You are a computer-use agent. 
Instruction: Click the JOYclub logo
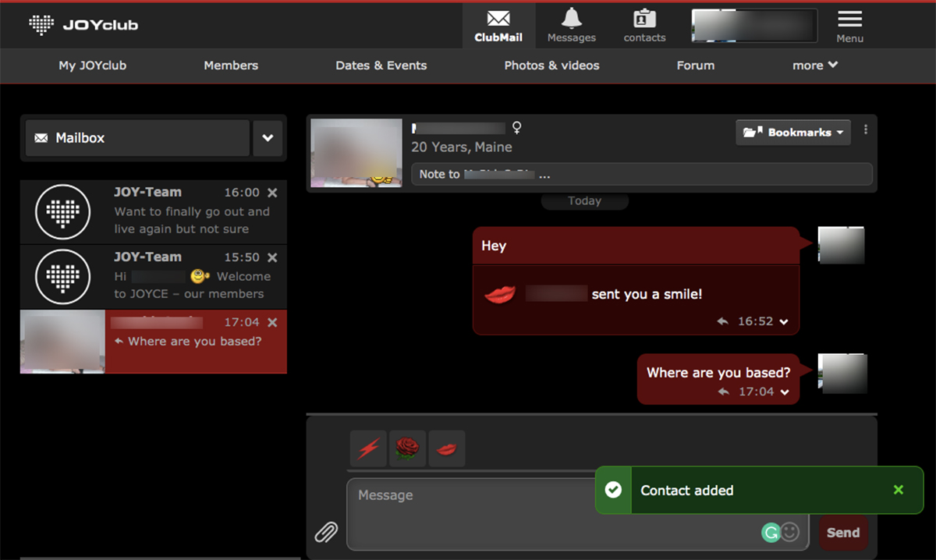click(x=83, y=25)
